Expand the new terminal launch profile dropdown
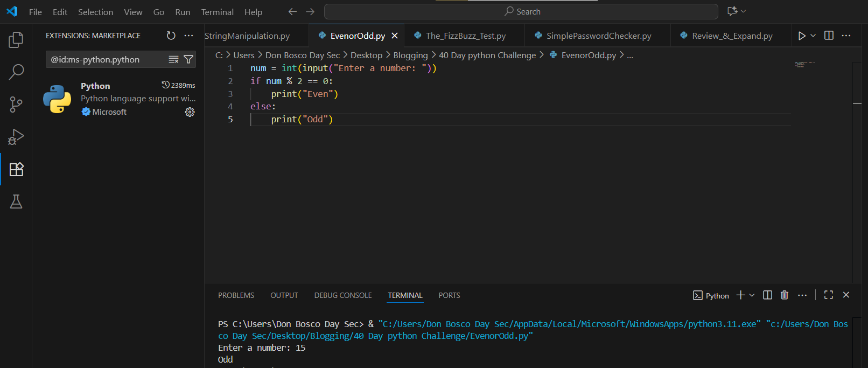 (x=752, y=295)
